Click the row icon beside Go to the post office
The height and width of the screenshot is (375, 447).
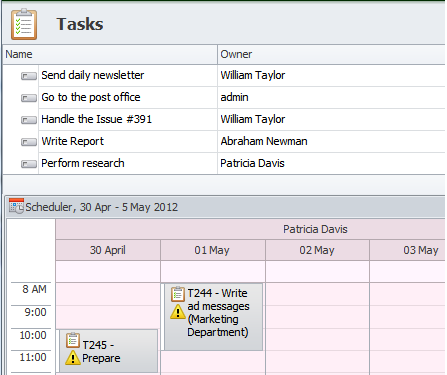29,98
